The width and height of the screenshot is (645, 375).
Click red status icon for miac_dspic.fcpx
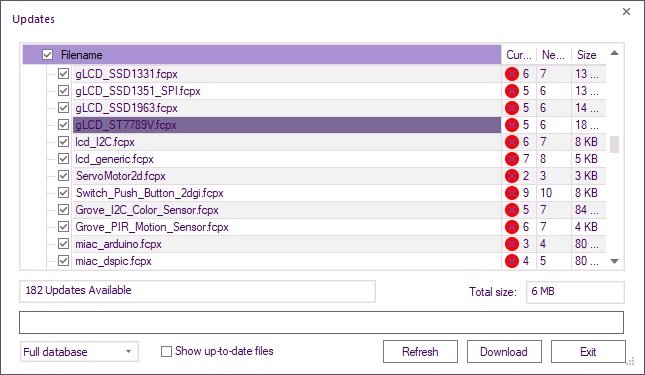click(512, 261)
